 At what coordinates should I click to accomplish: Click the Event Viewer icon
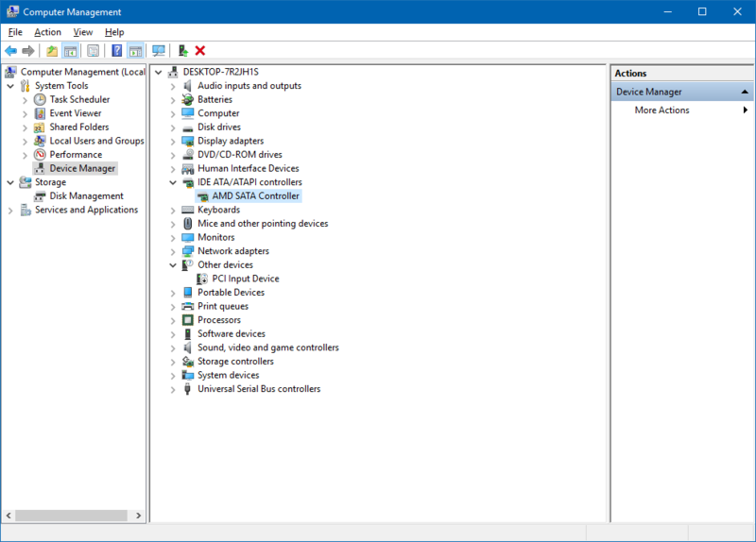(x=40, y=113)
